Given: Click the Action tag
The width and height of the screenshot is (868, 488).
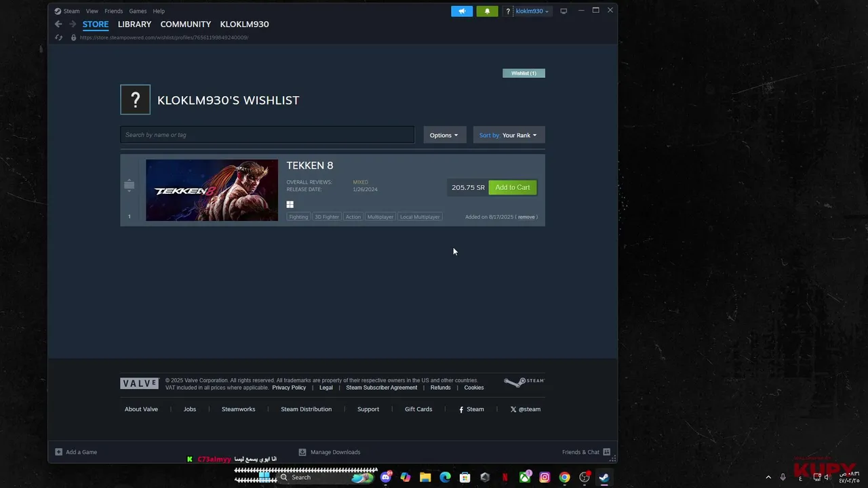Looking at the screenshot, I should [353, 217].
